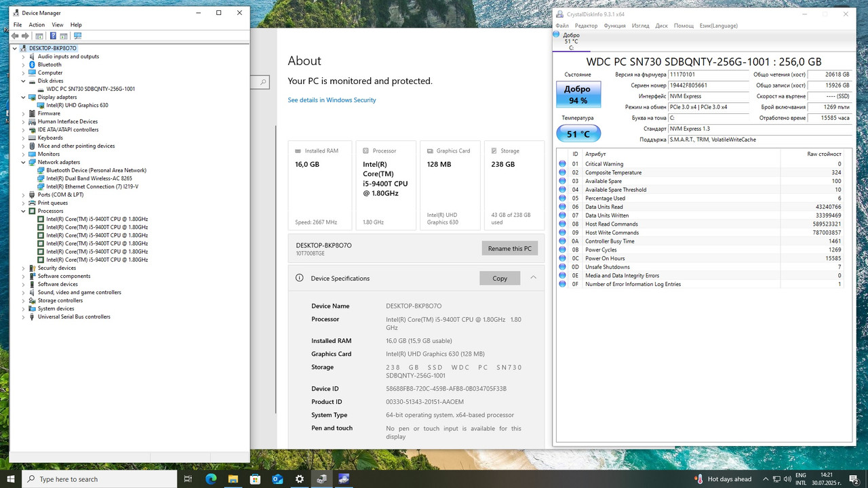Collapse the Device Specifications section chevron
This screenshot has height=488, width=868.
click(533, 278)
